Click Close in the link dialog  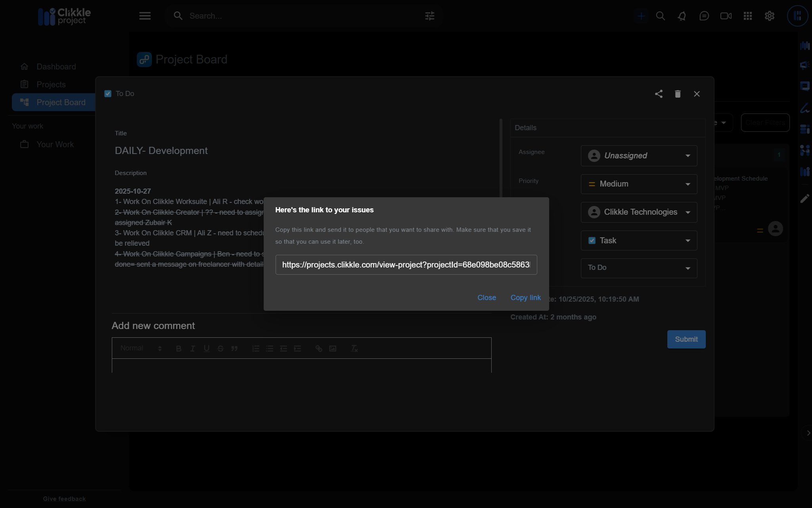point(486,298)
